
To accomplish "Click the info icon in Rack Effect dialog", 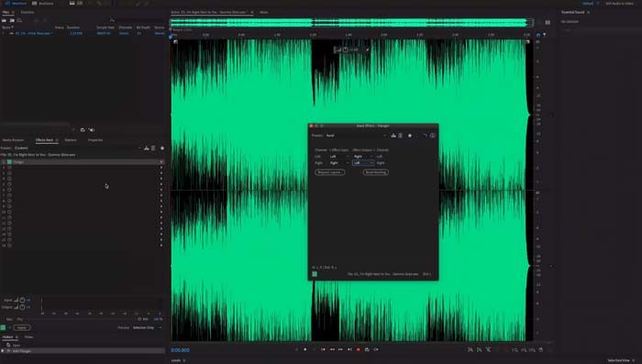I will pyautogui.click(x=433, y=136).
